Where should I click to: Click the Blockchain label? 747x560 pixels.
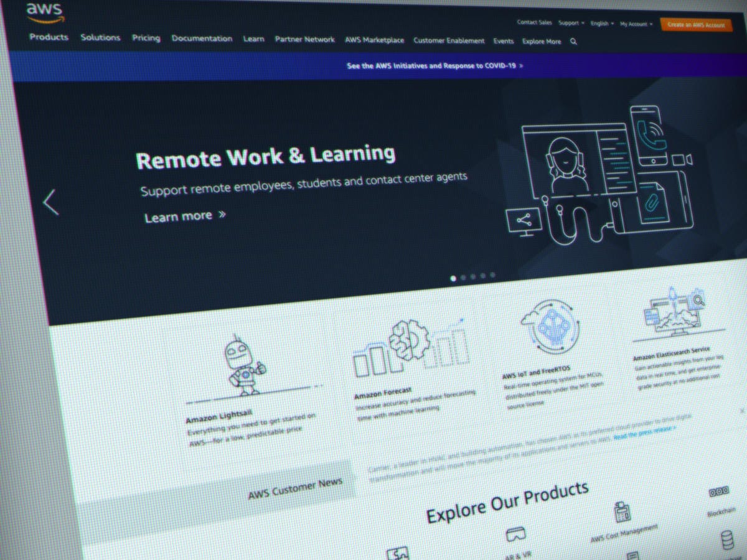tap(722, 512)
